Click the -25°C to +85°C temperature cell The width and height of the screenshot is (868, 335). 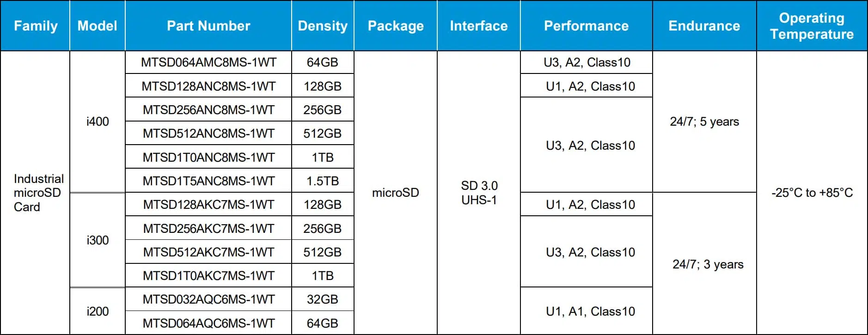812,193
